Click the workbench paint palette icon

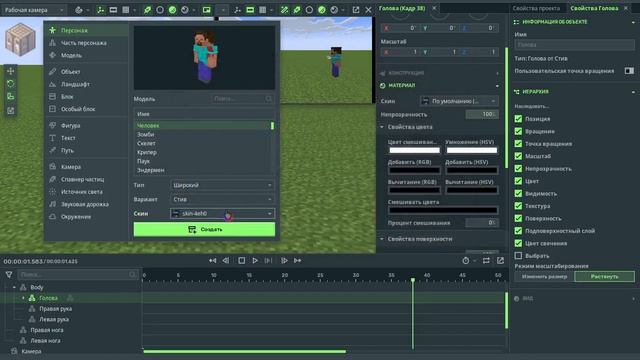click(x=79, y=9)
